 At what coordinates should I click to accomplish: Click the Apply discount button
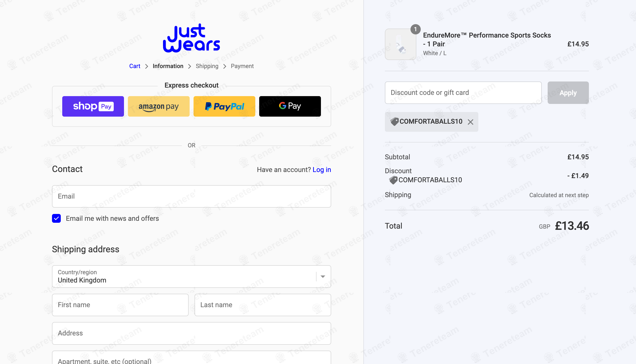tap(568, 93)
